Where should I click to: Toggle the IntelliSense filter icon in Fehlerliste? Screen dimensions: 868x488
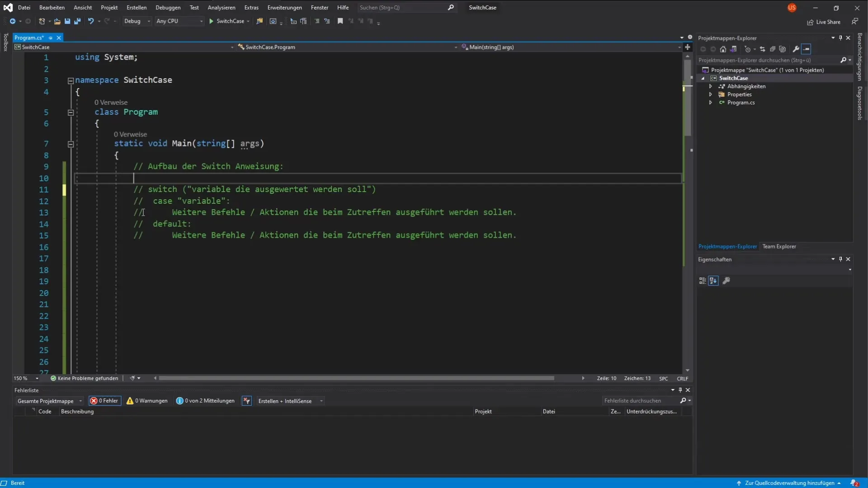tap(246, 401)
